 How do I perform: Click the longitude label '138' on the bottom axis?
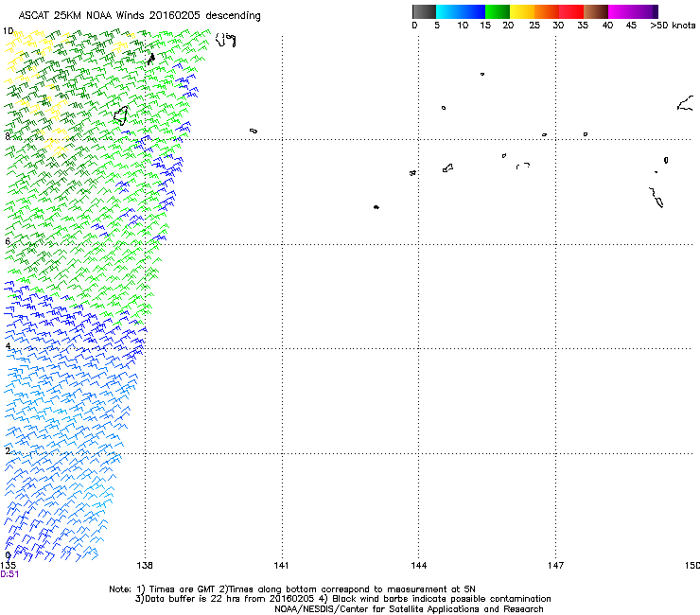tap(145, 566)
